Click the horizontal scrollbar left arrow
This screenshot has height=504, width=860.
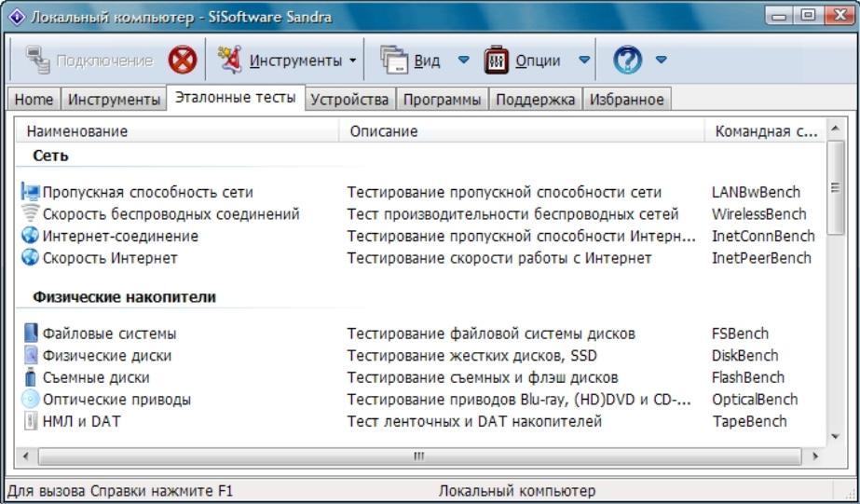tap(26, 456)
